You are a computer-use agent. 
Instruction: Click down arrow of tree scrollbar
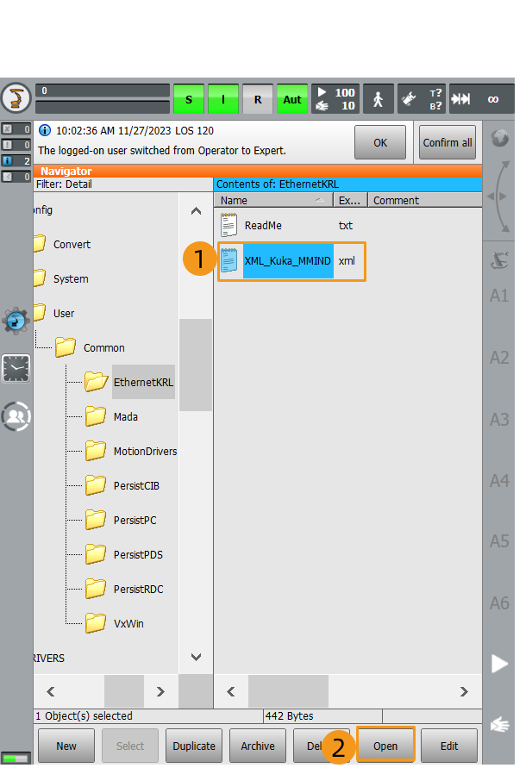(196, 658)
